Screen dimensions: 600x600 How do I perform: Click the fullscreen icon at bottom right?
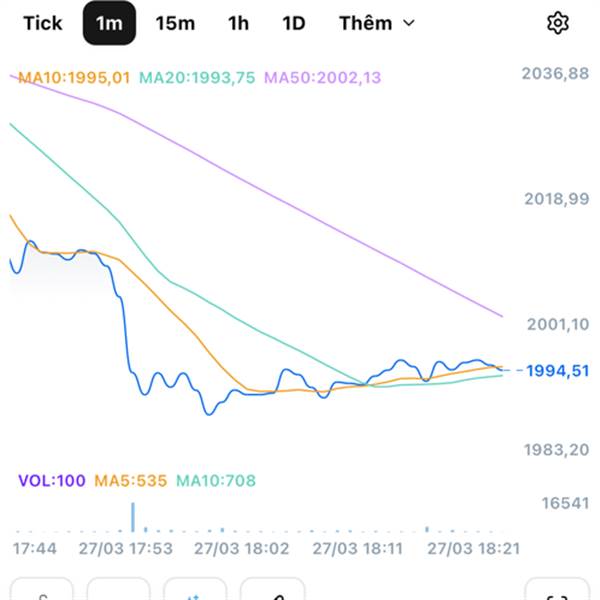[556, 590]
